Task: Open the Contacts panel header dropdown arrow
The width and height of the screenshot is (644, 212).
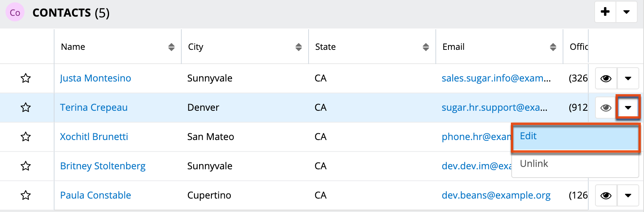Action: [x=626, y=12]
